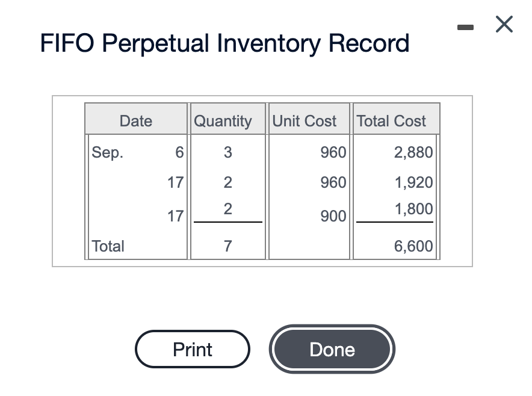The height and width of the screenshot is (396, 532).
Task: Click the X close icon
Action: [x=503, y=25]
